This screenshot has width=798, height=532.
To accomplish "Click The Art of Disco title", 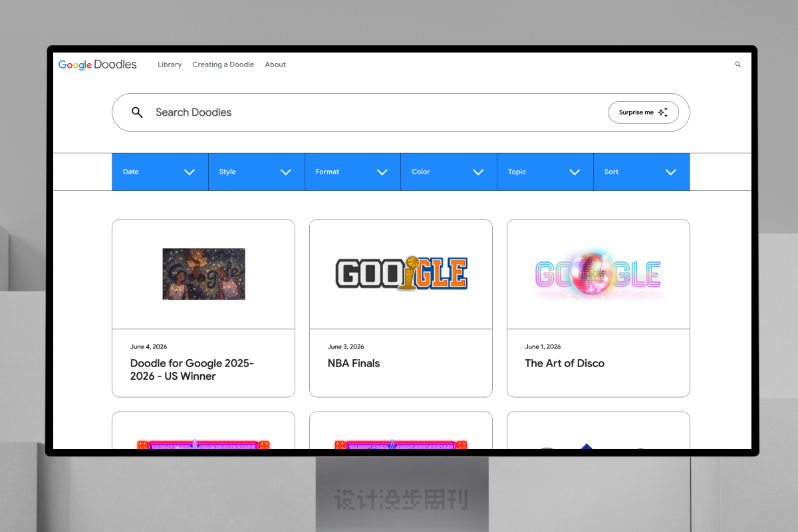I will pos(565,363).
